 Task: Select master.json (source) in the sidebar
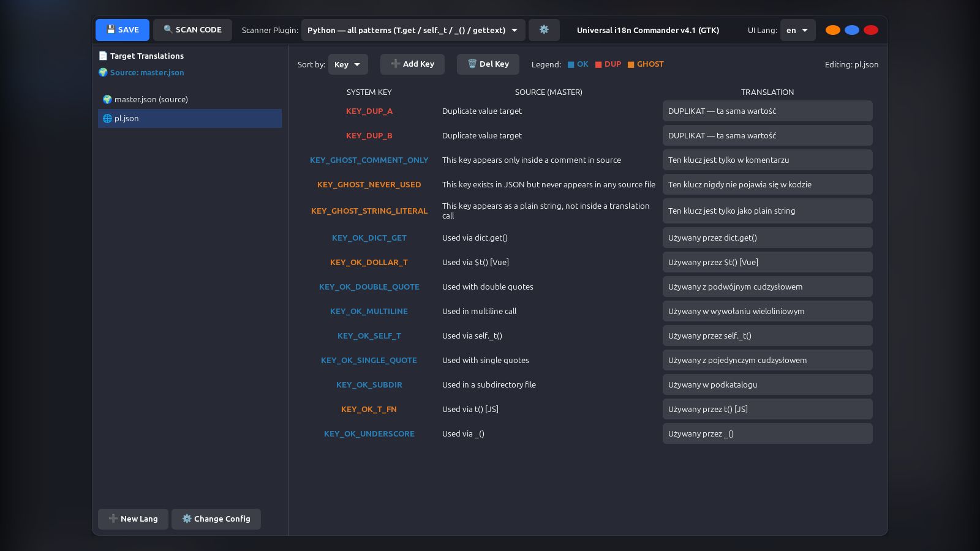[x=190, y=99]
